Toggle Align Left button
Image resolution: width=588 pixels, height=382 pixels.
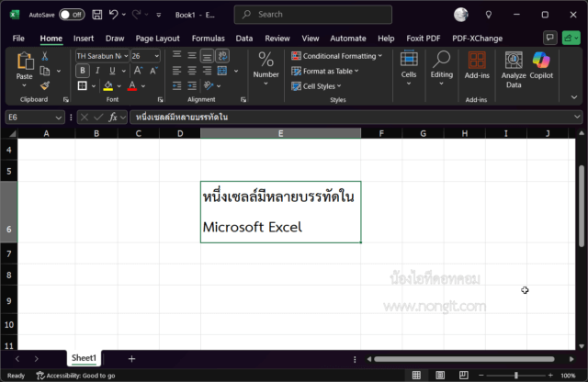(176, 71)
